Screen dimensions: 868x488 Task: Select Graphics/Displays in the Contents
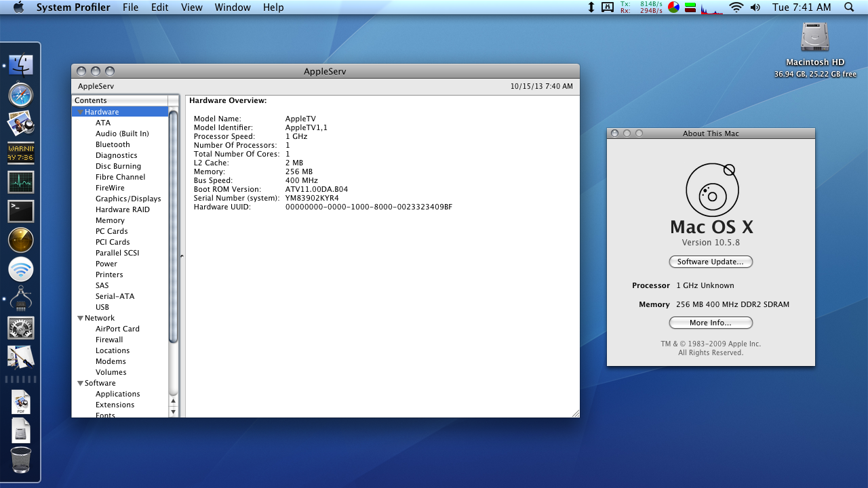[x=128, y=199]
